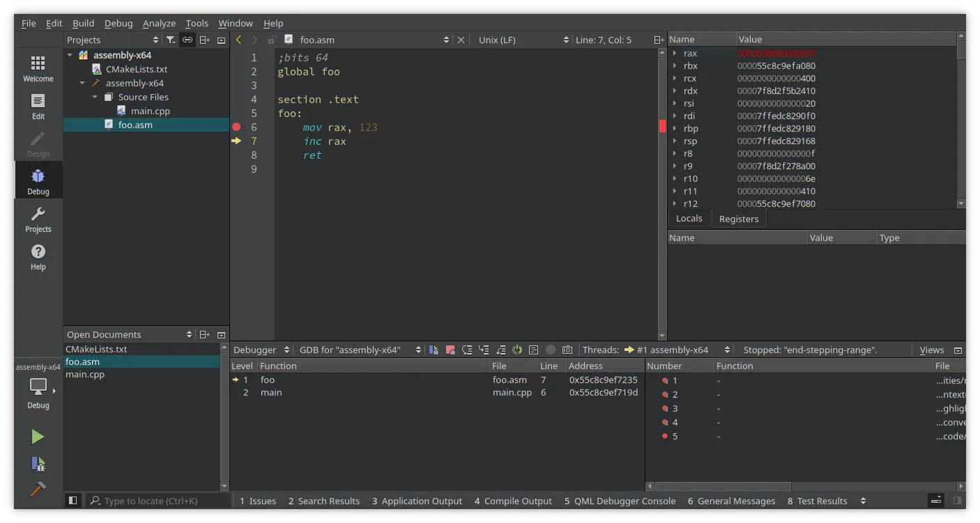Collapse the Source Files tree node

click(x=95, y=97)
